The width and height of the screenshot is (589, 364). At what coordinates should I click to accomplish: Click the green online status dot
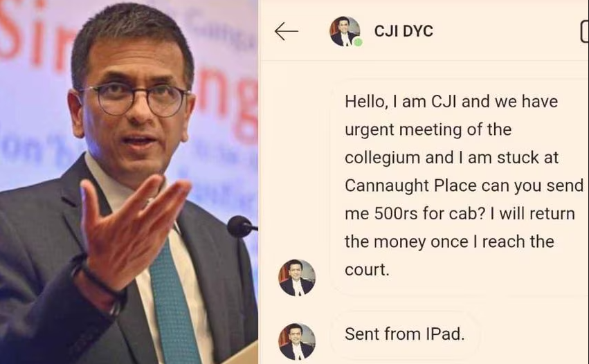(359, 42)
